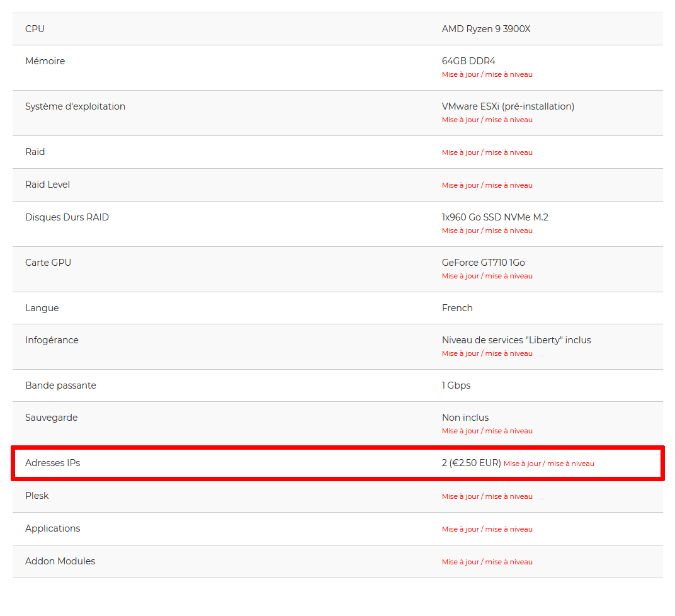The height and width of the screenshot is (616, 675).
Task: Open upgrade link under Liberty service level
Action: click(x=487, y=353)
